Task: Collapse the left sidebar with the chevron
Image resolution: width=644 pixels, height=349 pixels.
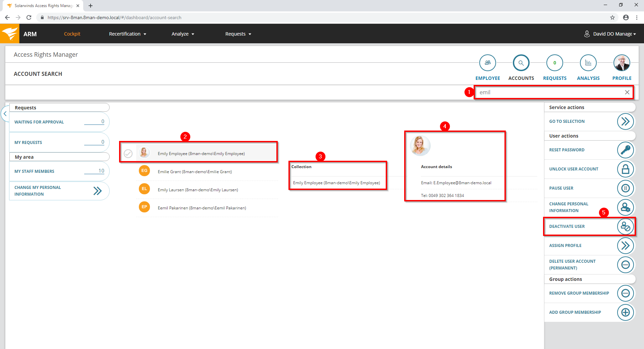Action: 5,114
